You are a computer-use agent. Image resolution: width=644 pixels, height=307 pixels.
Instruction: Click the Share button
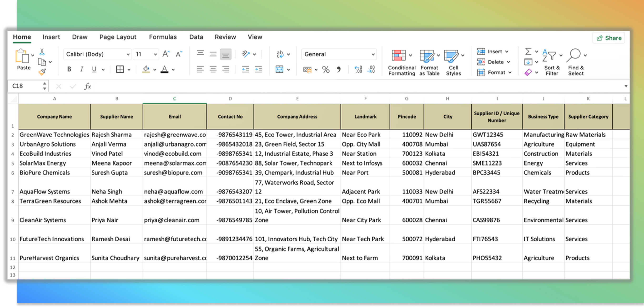coord(609,38)
